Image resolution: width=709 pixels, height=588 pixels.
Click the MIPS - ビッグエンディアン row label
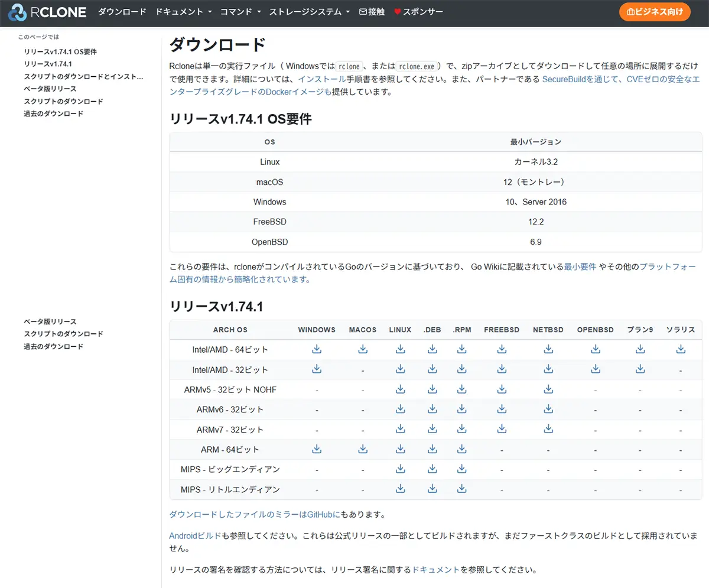coord(230,469)
